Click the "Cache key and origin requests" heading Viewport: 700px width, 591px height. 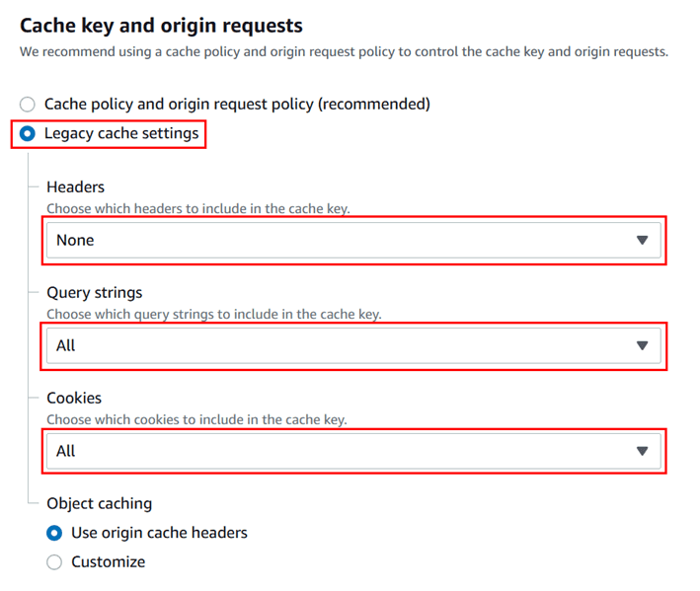162,26
